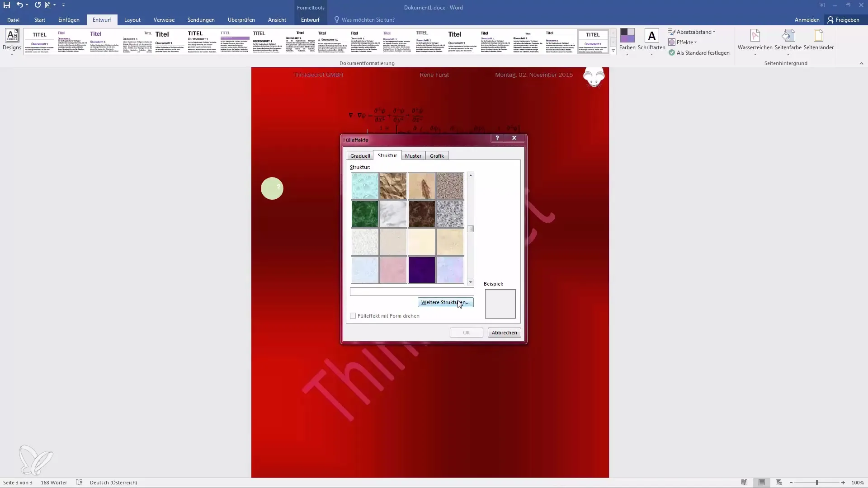868x488 pixels.
Task: Open ribbon display options icon
Action: click(x=821, y=5)
